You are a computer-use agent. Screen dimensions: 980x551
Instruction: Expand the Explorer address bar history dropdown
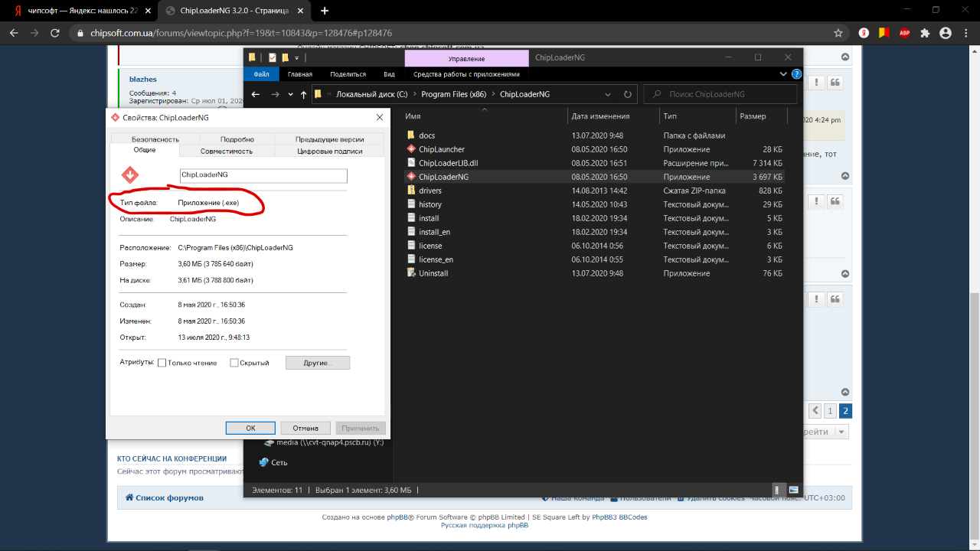608,94
